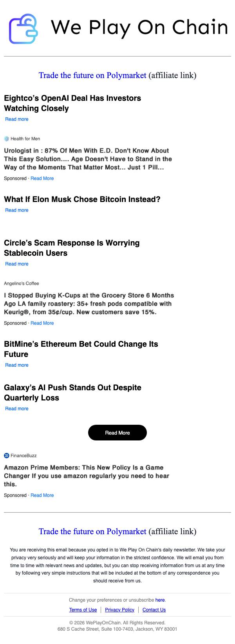Click the unsubscribe 'here' link

coord(160,600)
